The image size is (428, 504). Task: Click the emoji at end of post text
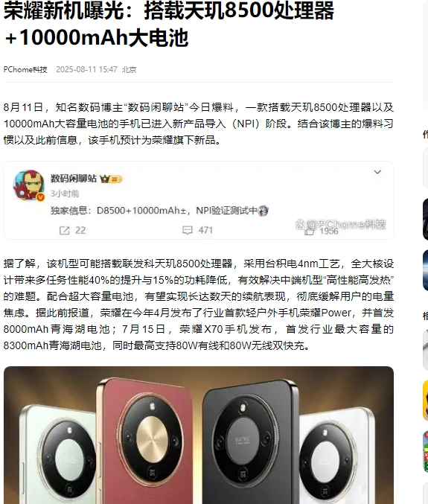pos(263,211)
